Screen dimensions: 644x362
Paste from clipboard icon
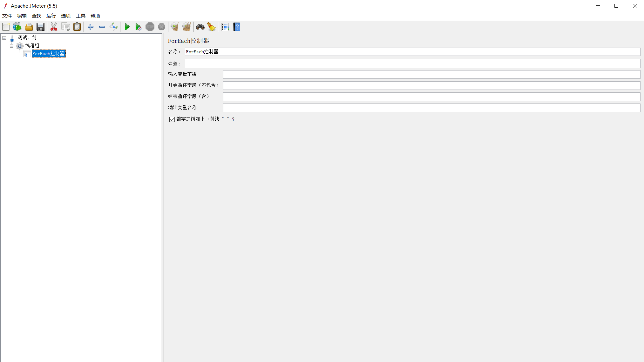(x=77, y=27)
